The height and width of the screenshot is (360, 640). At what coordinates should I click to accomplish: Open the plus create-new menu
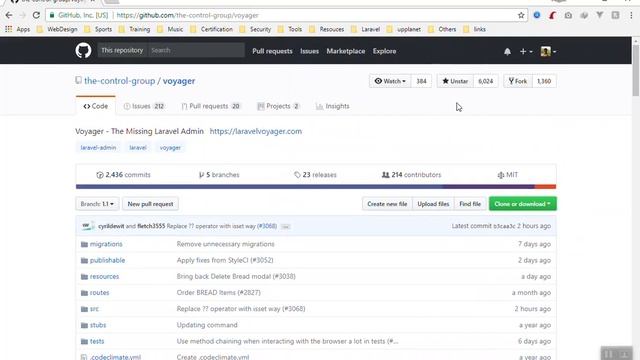(526, 51)
